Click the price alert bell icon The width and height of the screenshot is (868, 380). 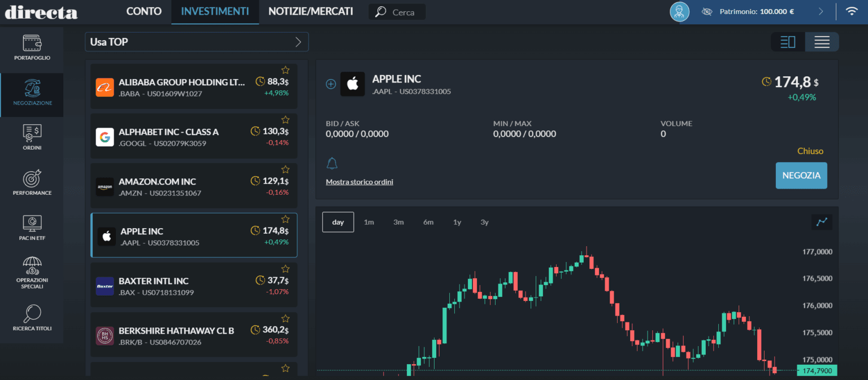tap(332, 164)
